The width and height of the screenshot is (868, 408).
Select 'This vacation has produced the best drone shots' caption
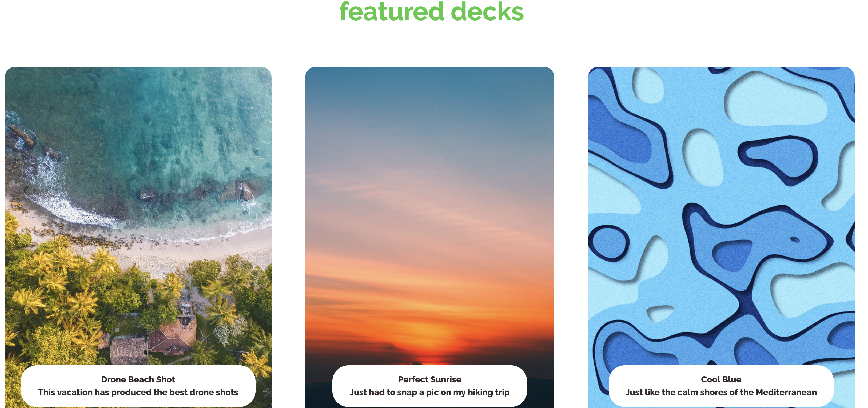138,393
